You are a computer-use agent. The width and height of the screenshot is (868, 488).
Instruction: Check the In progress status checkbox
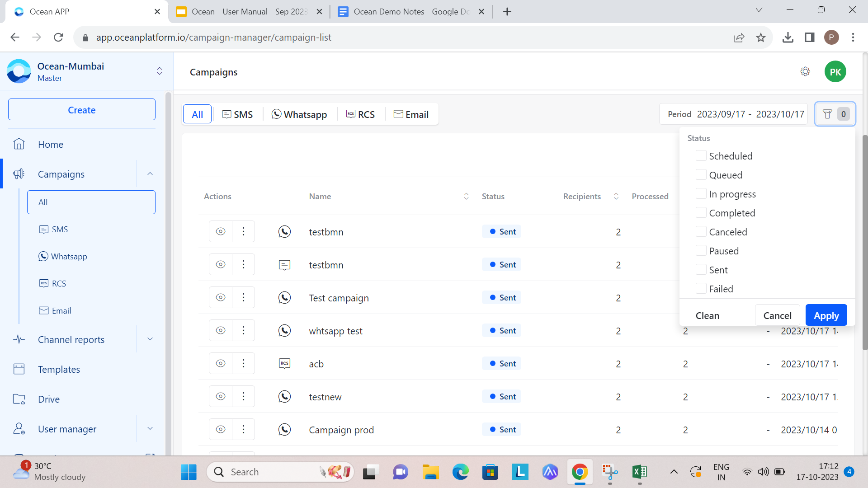pos(701,193)
